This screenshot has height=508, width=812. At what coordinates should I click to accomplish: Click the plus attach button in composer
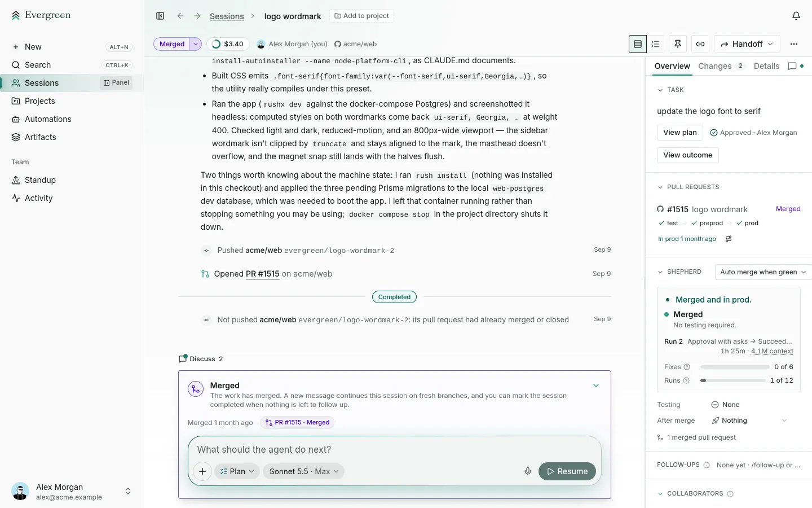[x=202, y=471]
